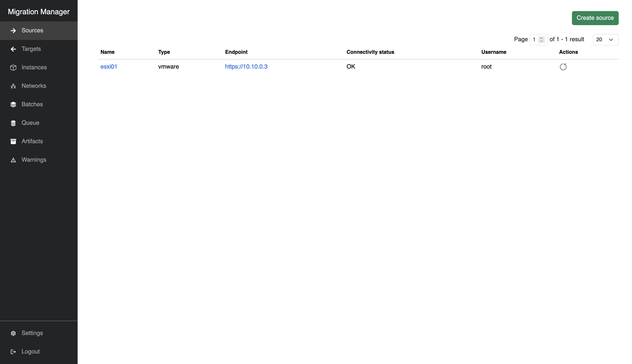
Task: Open Artifacts using the archive box icon
Action: (13, 141)
